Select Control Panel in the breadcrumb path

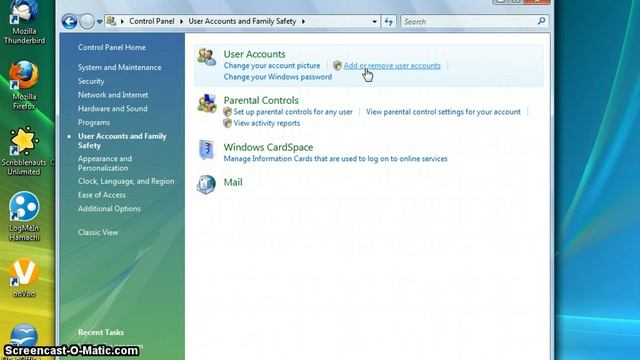pos(151,21)
